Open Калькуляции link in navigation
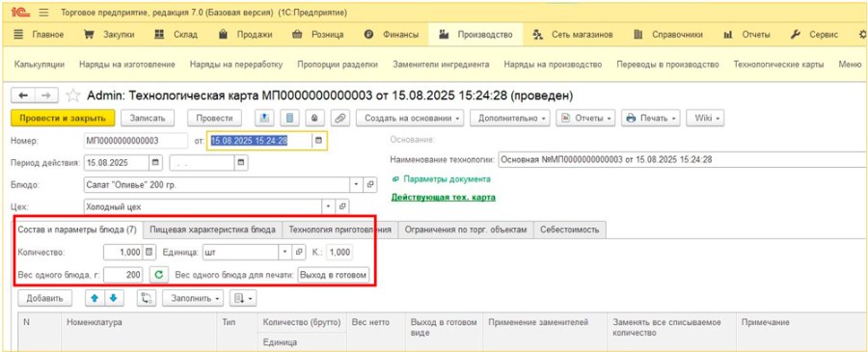This screenshot has width=868, height=352. point(40,65)
